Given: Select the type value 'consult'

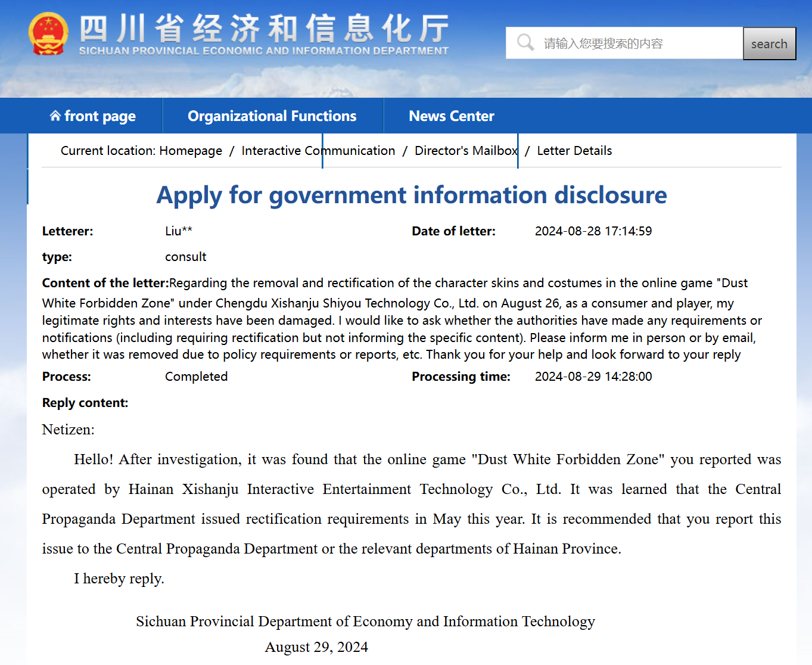Looking at the screenshot, I should 186,257.
